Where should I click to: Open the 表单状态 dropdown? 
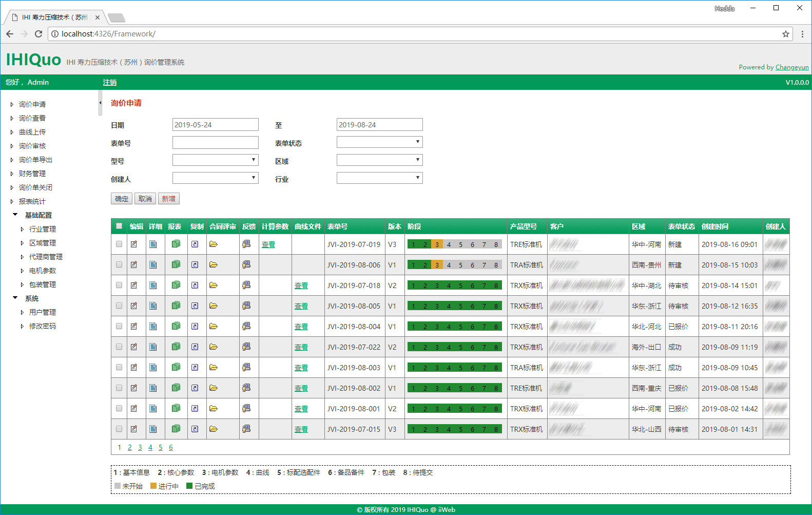pyautogui.click(x=380, y=142)
